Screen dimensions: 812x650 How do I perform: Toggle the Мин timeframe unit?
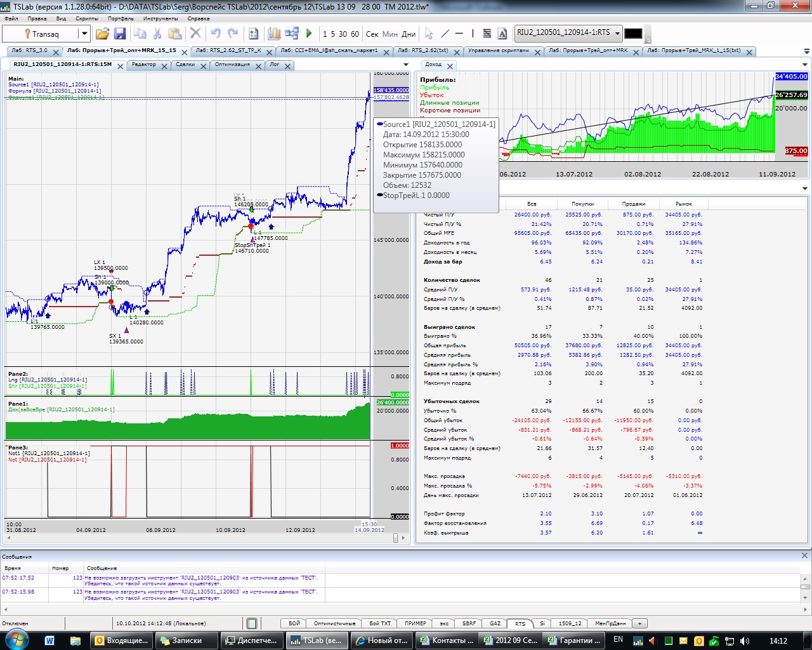(390, 34)
